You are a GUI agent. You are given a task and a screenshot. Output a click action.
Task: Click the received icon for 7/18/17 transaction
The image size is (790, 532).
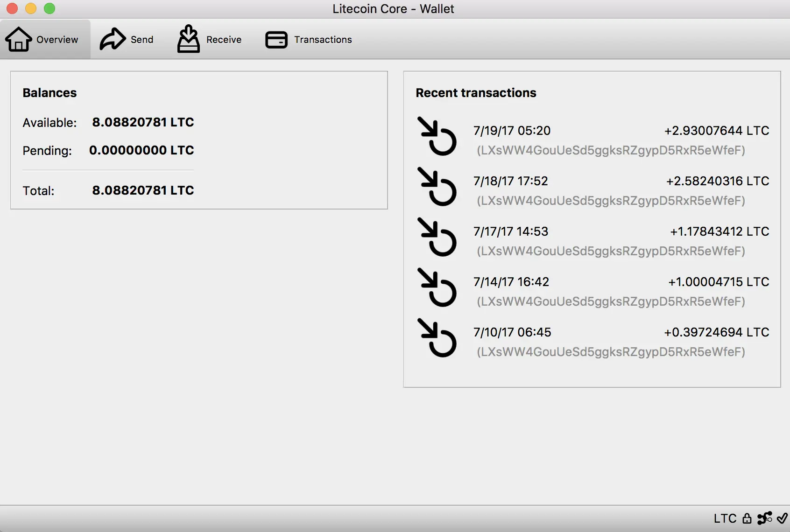[437, 187]
